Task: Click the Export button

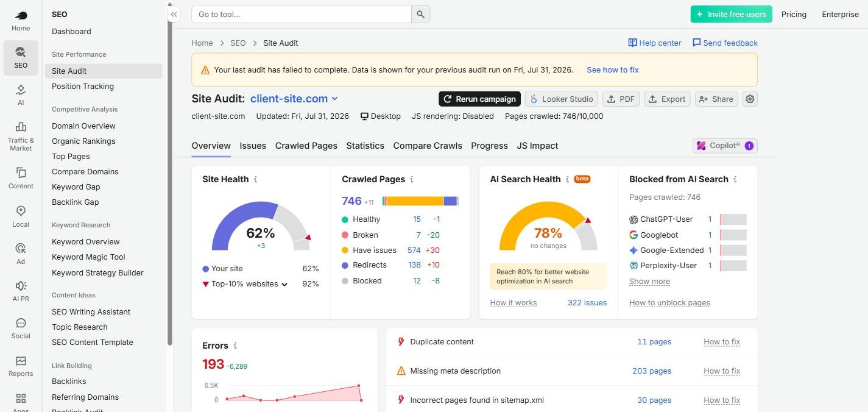Action: pyautogui.click(x=667, y=99)
